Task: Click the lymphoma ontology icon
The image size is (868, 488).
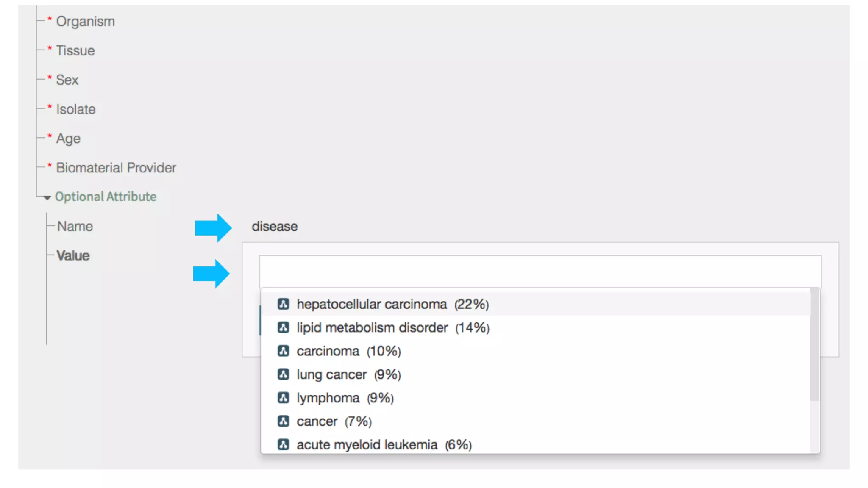Action: coord(283,398)
